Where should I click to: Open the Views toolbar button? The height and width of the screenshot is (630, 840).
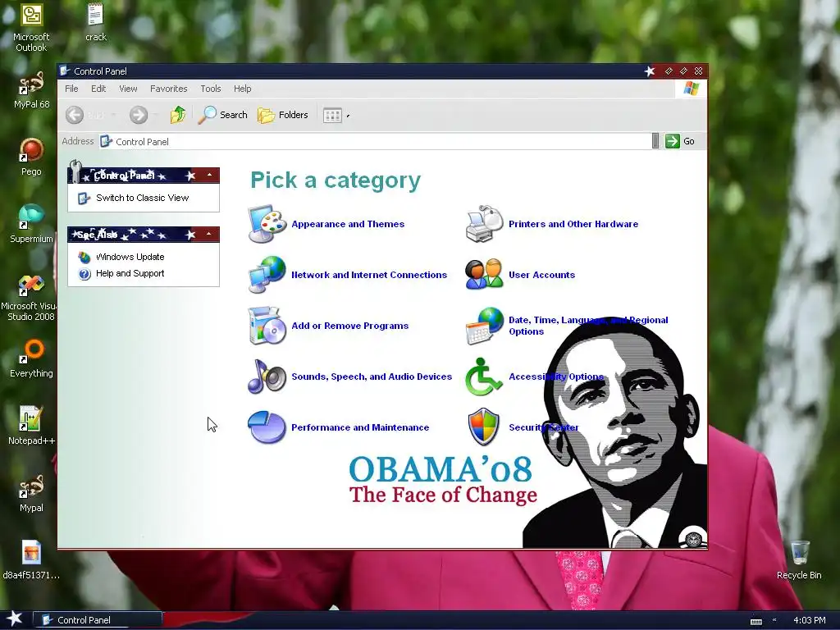[x=332, y=115]
